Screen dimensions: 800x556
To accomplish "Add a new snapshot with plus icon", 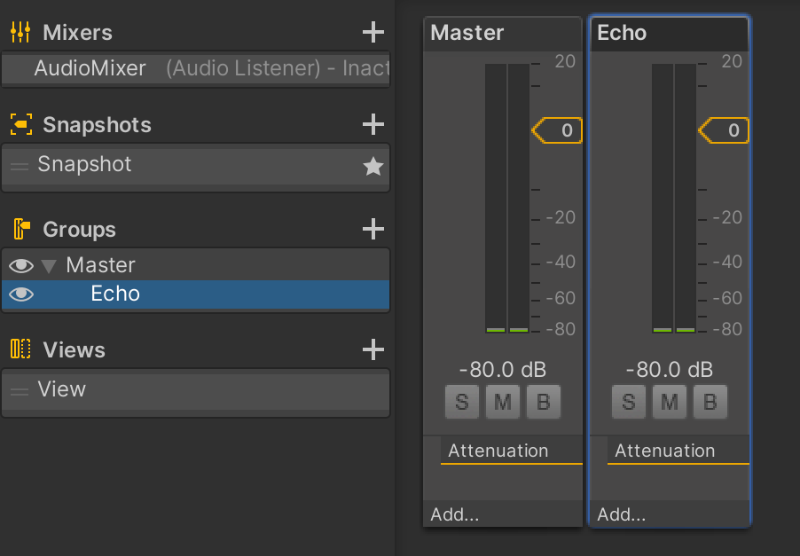I will point(373,125).
